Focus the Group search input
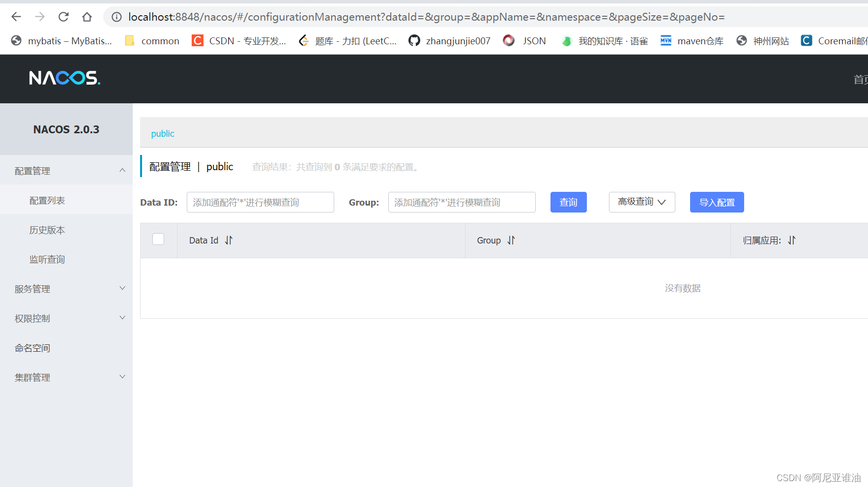Image resolution: width=868 pixels, height=487 pixels. tap(462, 202)
